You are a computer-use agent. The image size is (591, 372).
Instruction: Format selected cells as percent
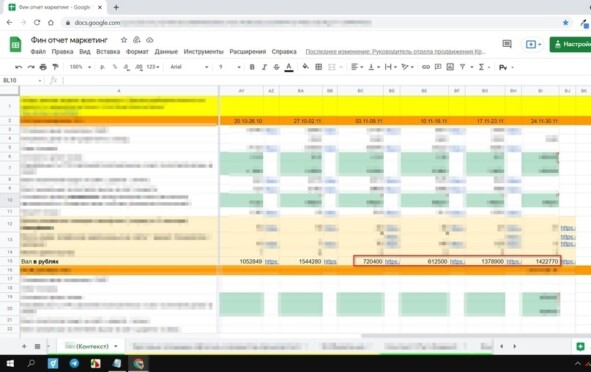click(x=115, y=67)
